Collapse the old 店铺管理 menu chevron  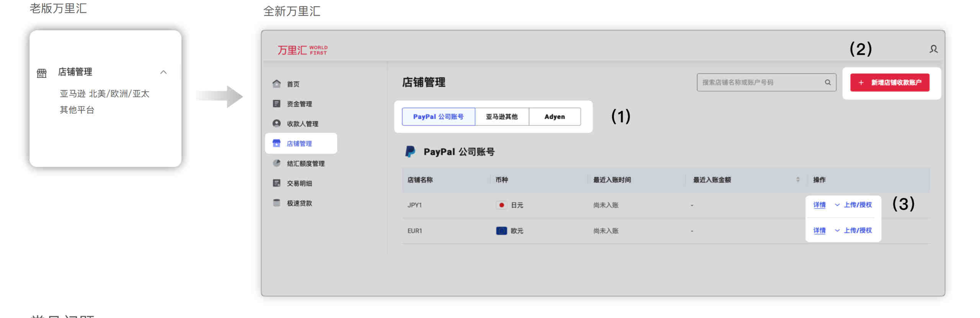(163, 72)
